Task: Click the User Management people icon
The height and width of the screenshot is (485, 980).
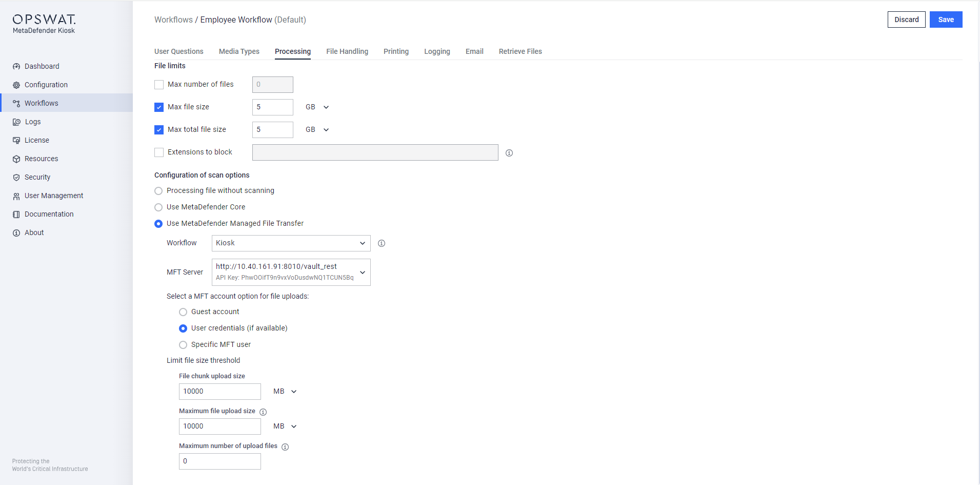Action: [x=16, y=196]
